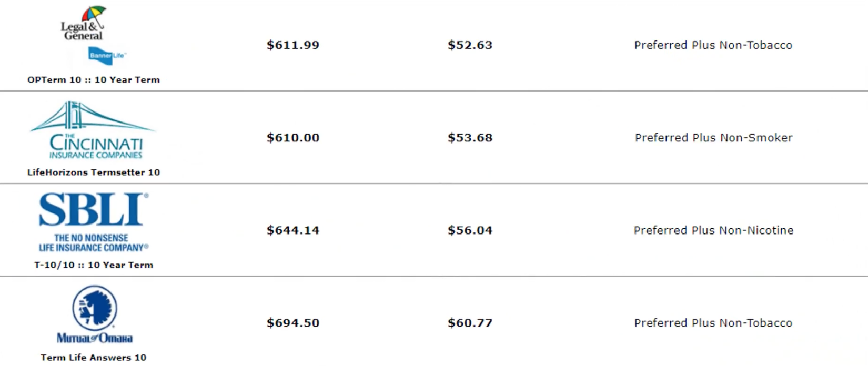868x366 pixels.
Task: Click the SBLI No Nonsense tagline text
Action: (x=93, y=242)
